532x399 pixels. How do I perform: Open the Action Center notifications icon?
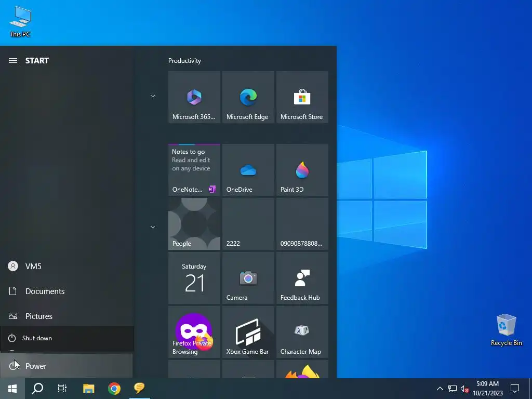(x=515, y=389)
